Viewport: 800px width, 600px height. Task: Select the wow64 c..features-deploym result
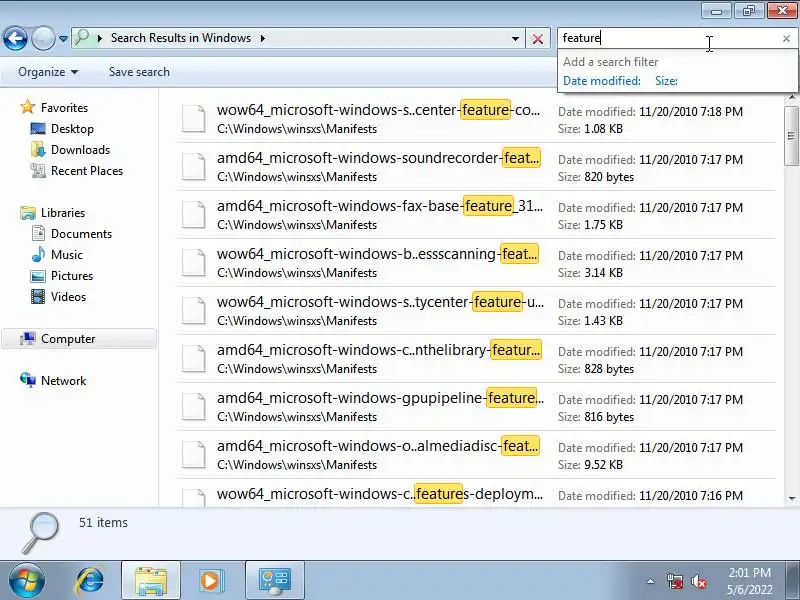tap(476, 493)
